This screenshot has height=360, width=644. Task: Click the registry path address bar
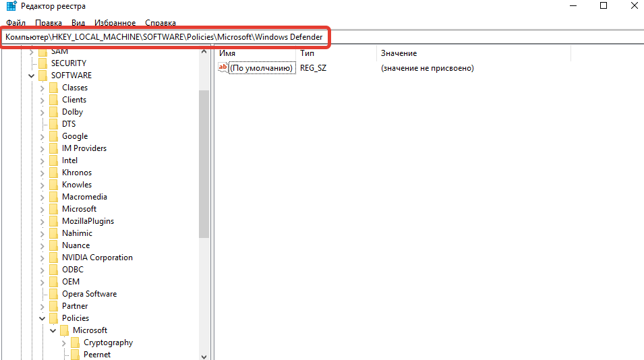(x=165, y=36)
